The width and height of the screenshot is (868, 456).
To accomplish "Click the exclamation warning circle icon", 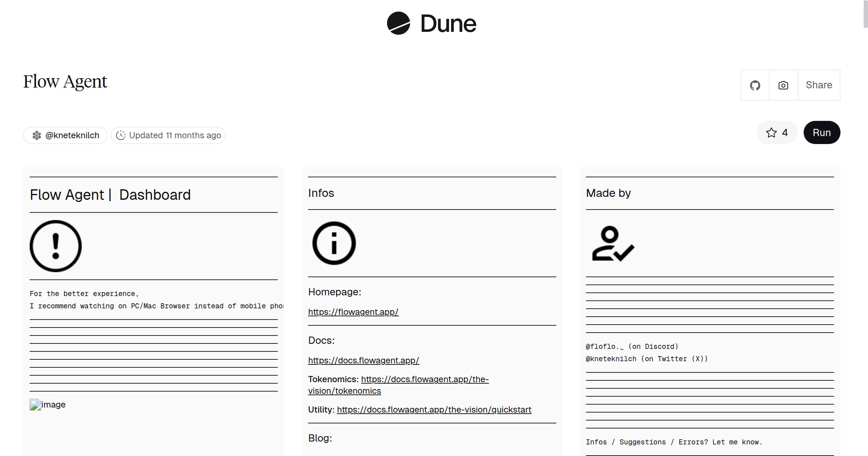I will pyautogui.click(x=56, y=246).
